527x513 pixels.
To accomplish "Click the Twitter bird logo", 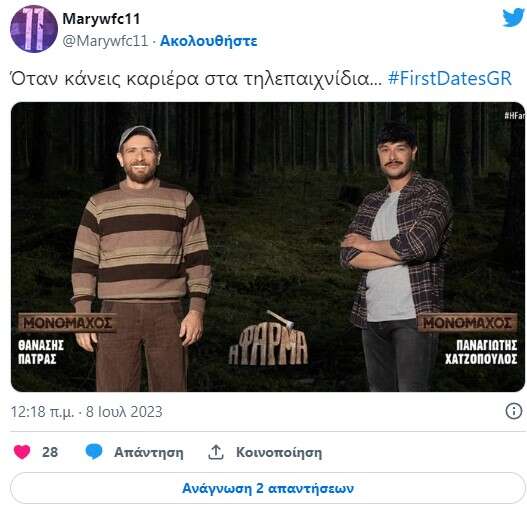I will pos(514,17).
